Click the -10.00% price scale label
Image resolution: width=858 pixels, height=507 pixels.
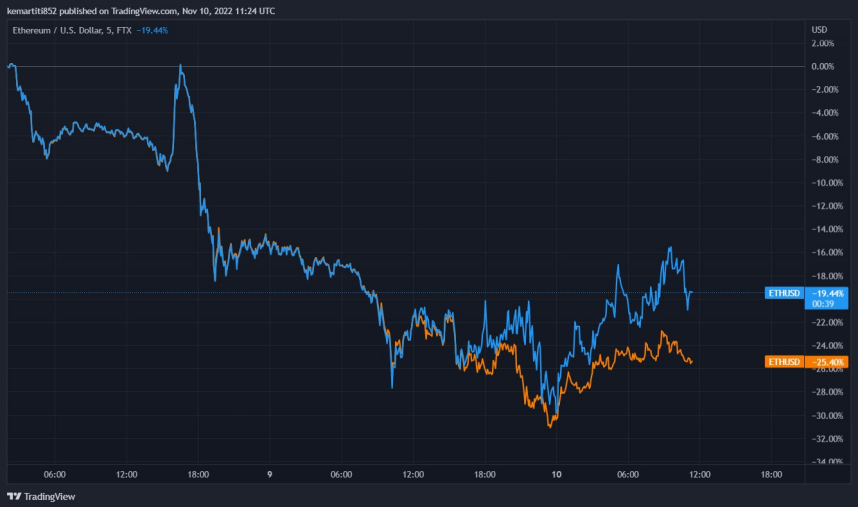click(x=827, y=183)
